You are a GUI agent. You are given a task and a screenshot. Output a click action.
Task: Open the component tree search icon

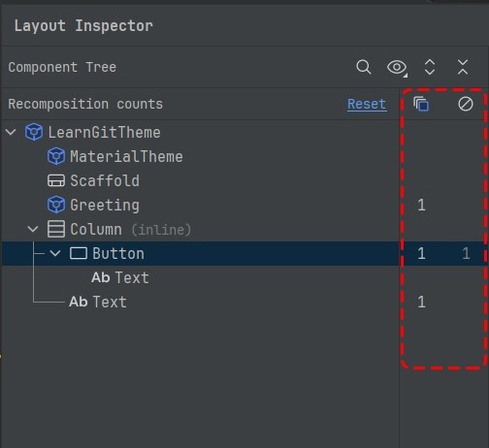click(x=364, y=67)
